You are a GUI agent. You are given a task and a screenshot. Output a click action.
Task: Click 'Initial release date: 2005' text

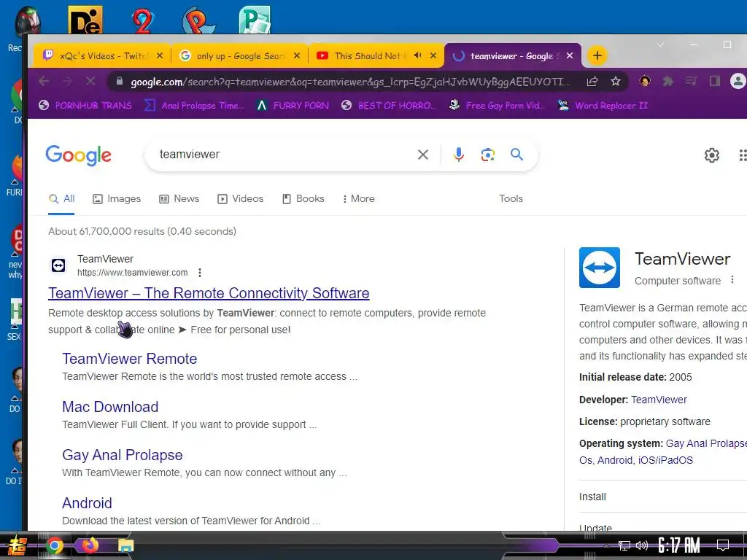(635, 377)
